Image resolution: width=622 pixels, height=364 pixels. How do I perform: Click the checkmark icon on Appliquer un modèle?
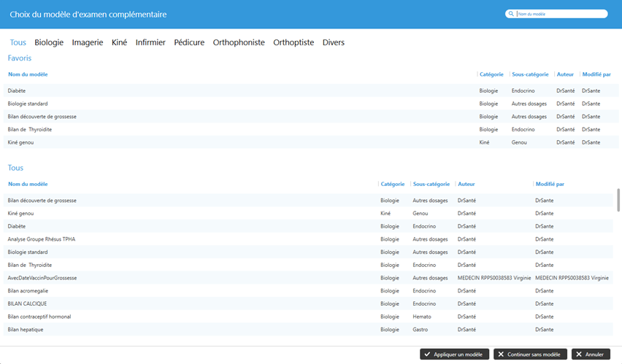point(427,355)
